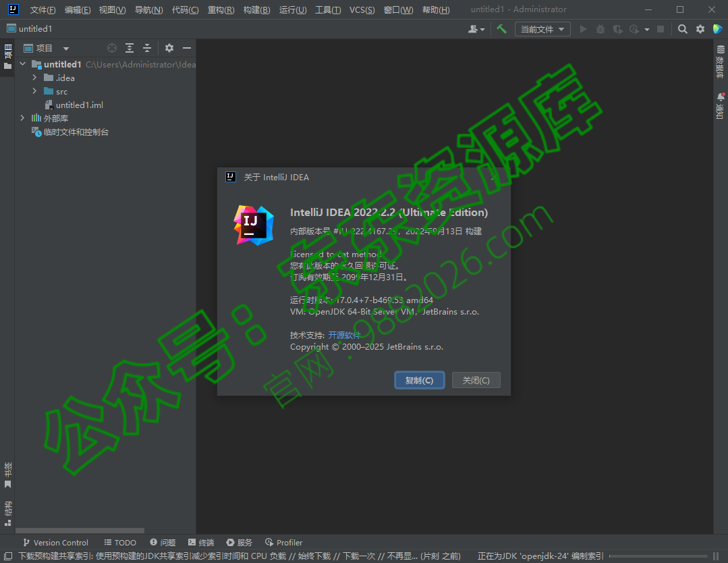
Task: Open IDE settings via the gear icon
Action: point(699,29)
